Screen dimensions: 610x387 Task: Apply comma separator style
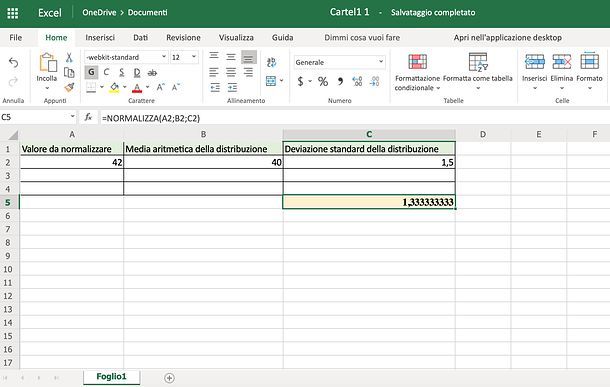pos(340,81)
